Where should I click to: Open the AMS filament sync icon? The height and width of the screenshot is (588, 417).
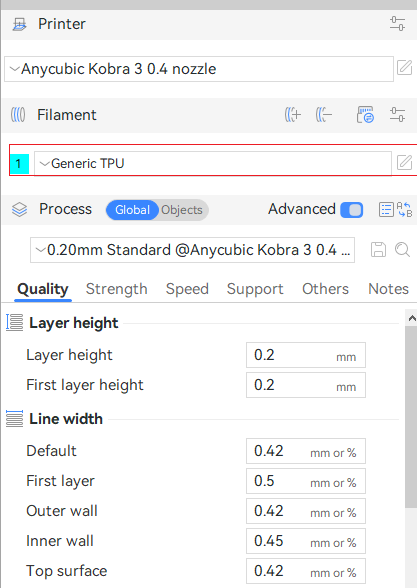coord(365,114)
